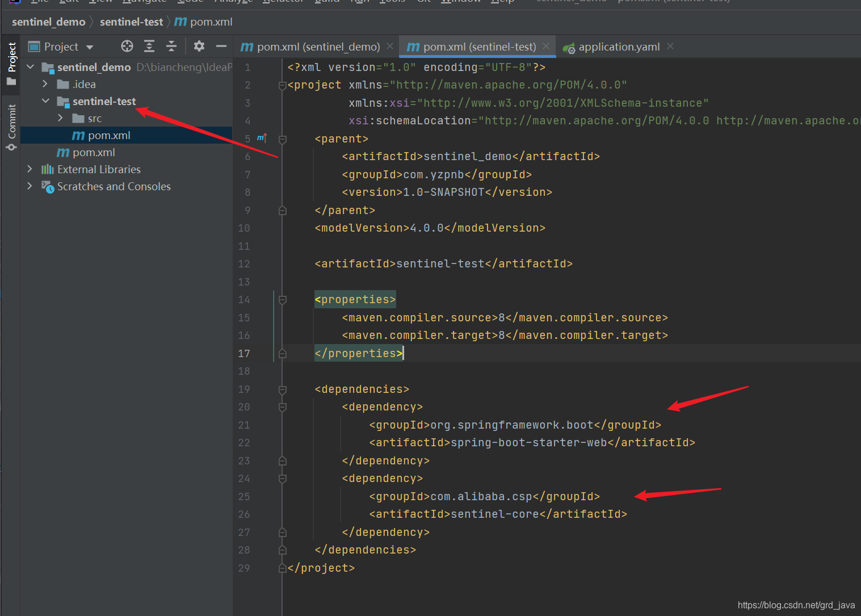Fold the parent block at line 5
This screenshot has height=616, width=861.
pyautogui.click(x=282, y=139)
